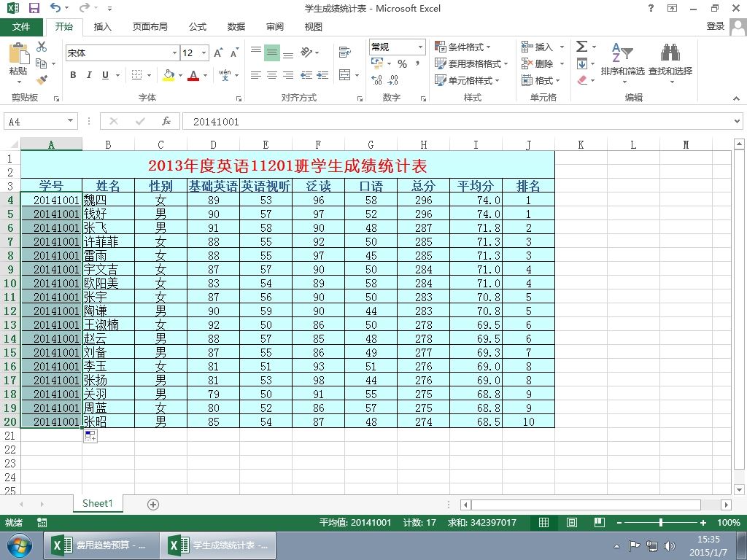Click the add new sheet plus button
This screenshot has height=560, width=747.
(153, 505)
